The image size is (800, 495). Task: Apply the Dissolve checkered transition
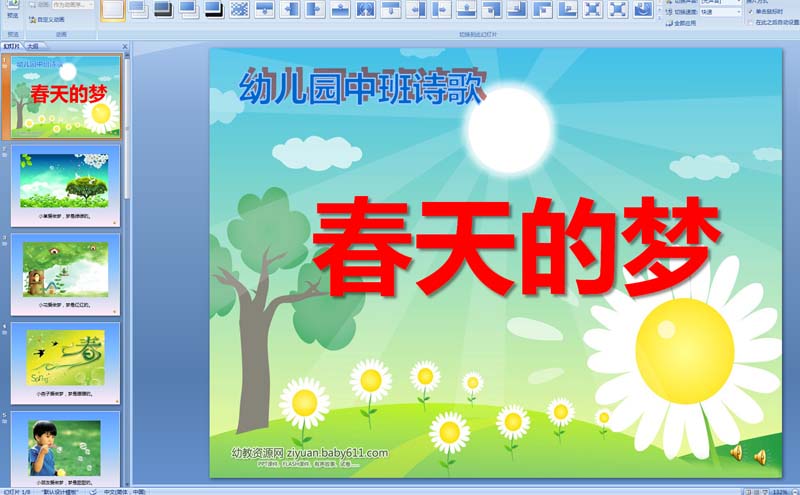[239, 9]
